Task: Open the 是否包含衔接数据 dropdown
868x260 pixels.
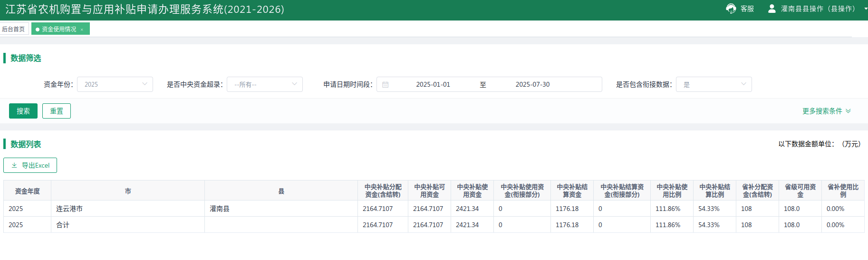Action: coord(714,84)
